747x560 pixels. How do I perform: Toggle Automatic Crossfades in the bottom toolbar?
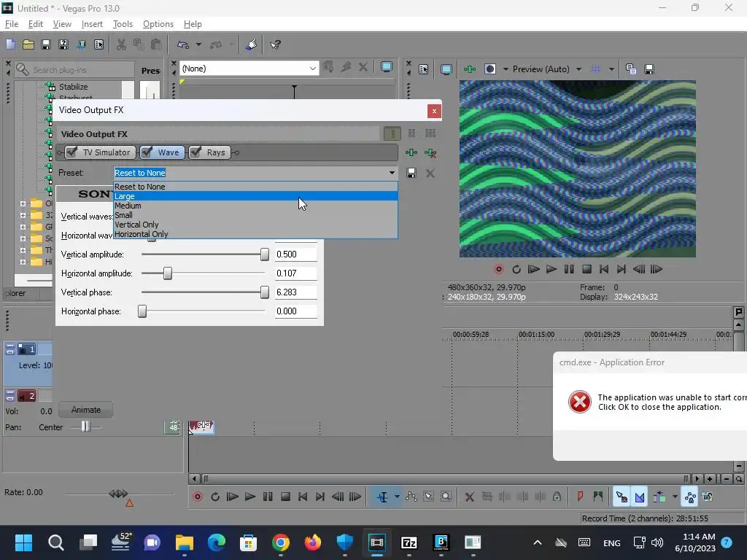pos(639,497)
